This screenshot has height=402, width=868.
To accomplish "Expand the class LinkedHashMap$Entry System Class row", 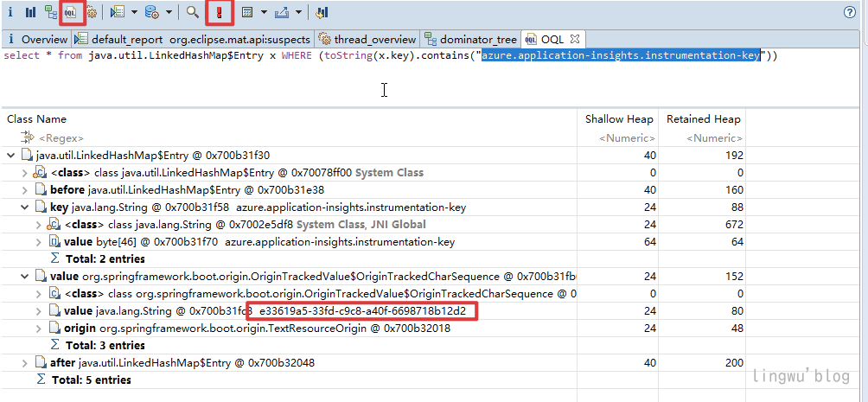I will pos(24,173).
